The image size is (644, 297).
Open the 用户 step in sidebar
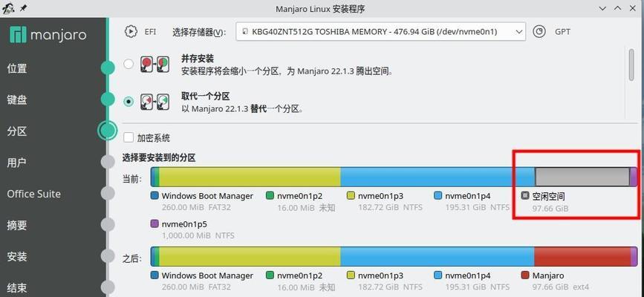tap(17, 163)
